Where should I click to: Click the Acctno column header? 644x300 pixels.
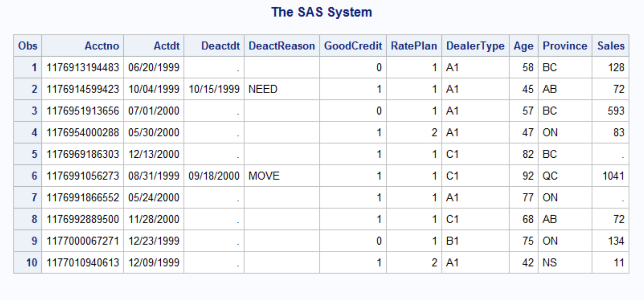click(102, 46)
